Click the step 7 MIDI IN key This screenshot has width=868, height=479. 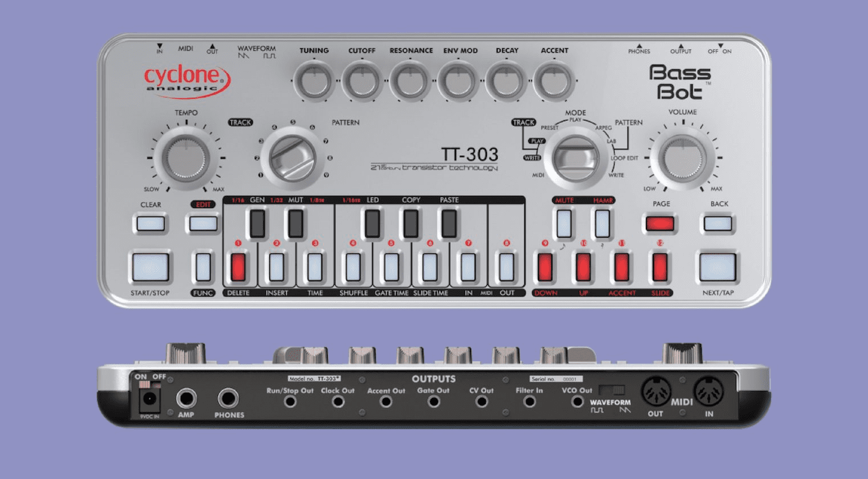[x=468, y=267]
